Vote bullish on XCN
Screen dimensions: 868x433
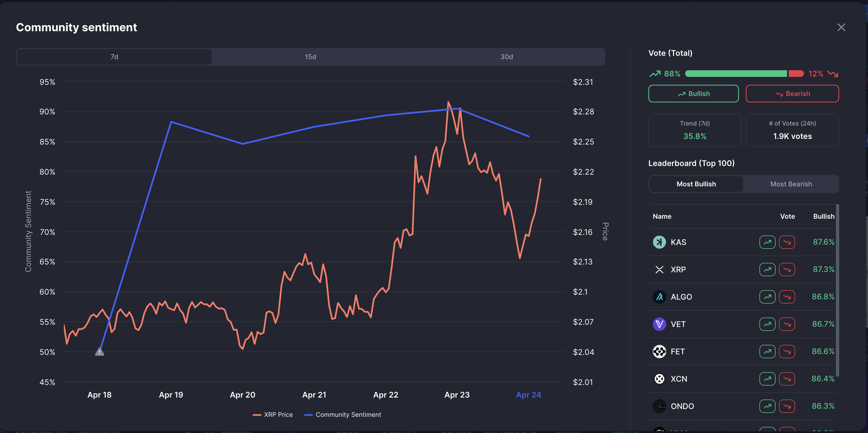click(x=767, y=379)
